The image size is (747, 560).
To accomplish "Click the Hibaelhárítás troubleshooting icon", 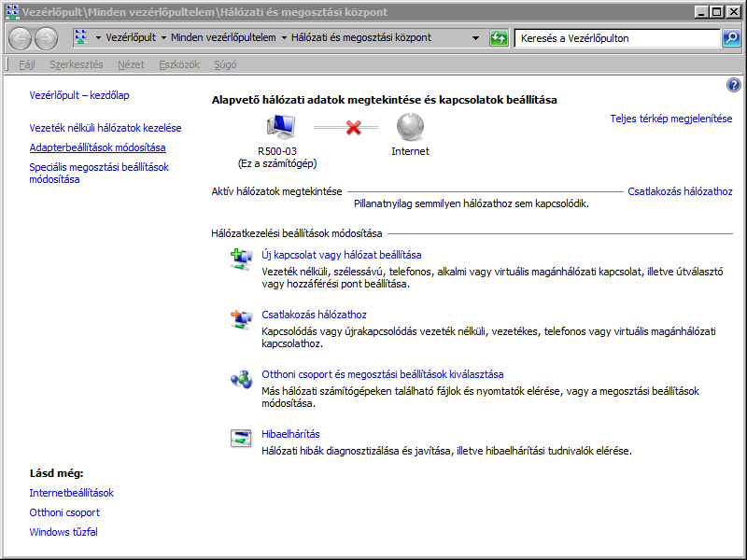I will (x=241, y=440).
